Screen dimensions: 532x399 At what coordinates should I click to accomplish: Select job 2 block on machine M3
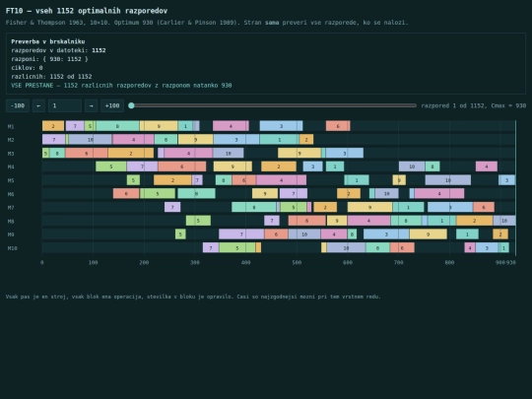[131, 154]
